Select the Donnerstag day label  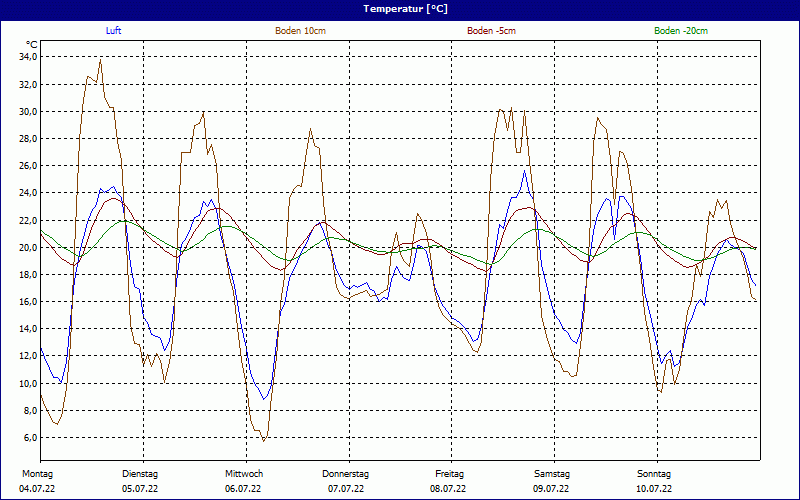pos(346,473)
